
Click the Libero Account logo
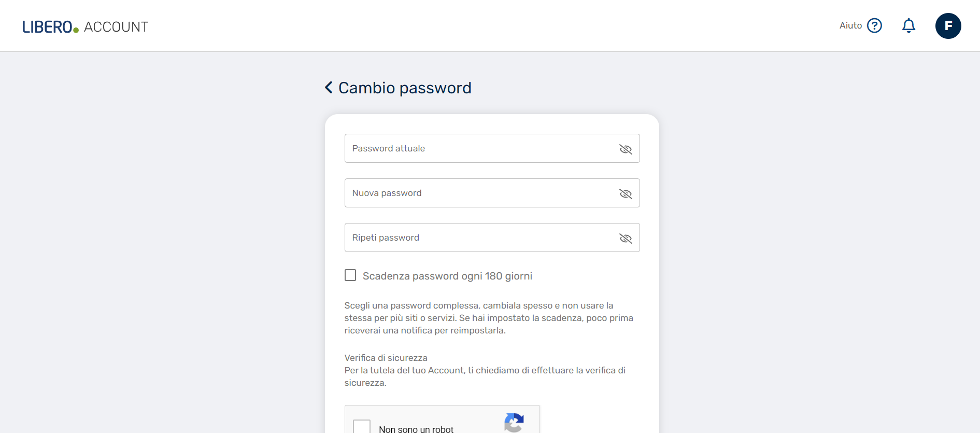pos(84,26)
